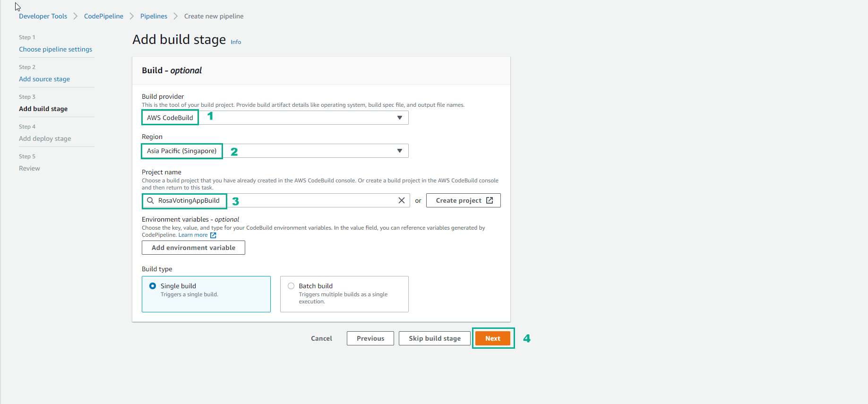Click Add environment variable button
Screen dimensions: 868x404
(193, 248)
